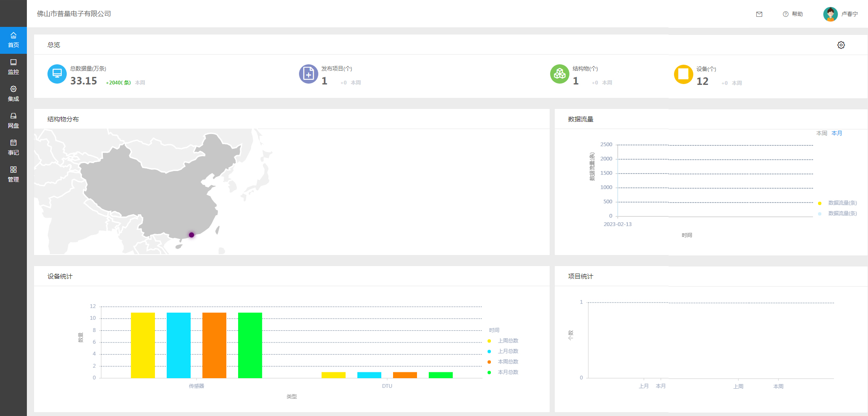Go to 首页 home in sidebar
The image size is (868, 416).
tap(13, 40)
